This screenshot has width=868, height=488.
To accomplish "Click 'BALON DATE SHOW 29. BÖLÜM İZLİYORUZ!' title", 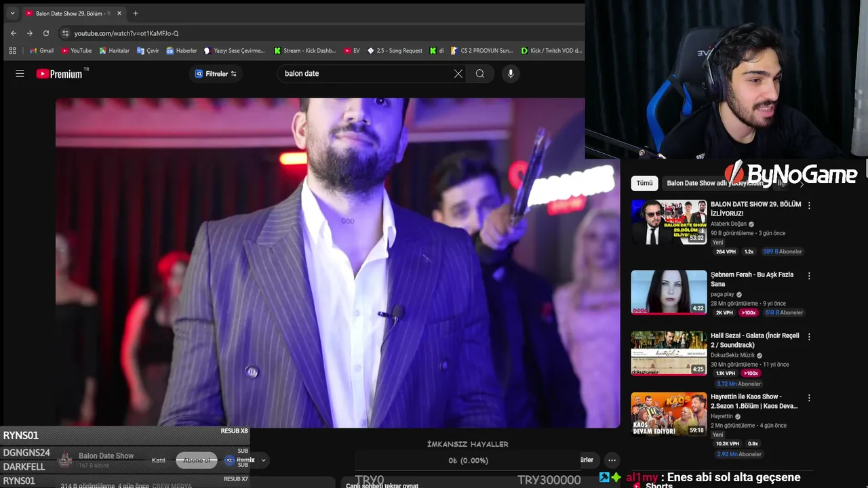I will (755, 209).
